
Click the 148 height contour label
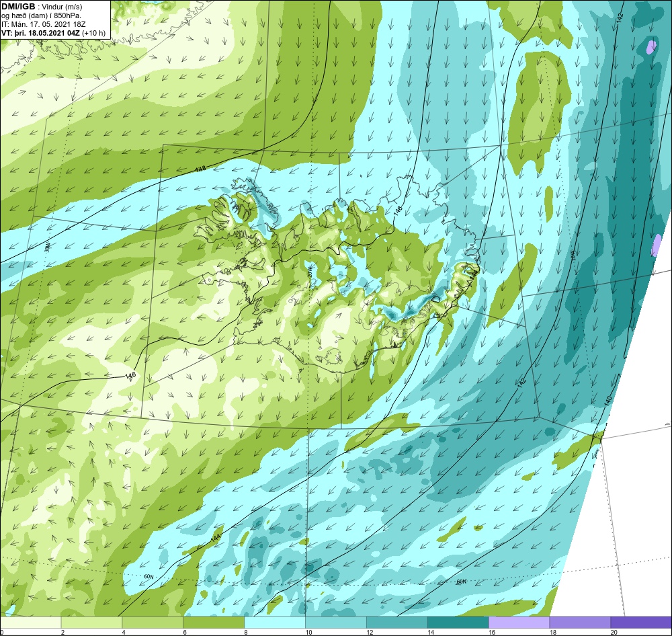pyautogui.click(x=200, y=169)
